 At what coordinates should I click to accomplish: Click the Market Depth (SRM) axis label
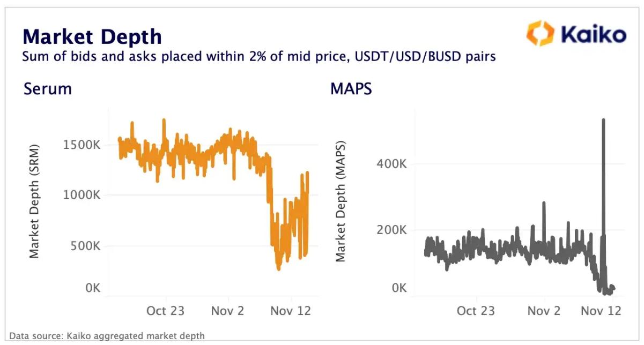pos(35,201)
